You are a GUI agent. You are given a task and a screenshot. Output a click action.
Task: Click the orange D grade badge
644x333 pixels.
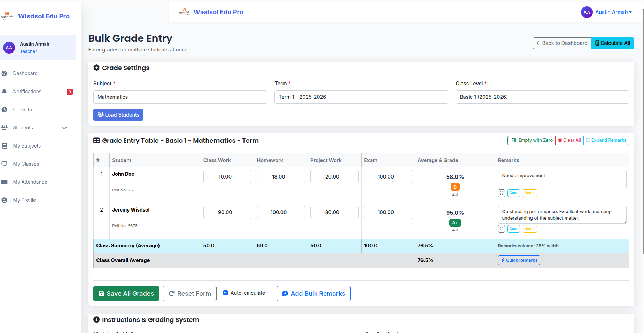(x=455, y=187)
